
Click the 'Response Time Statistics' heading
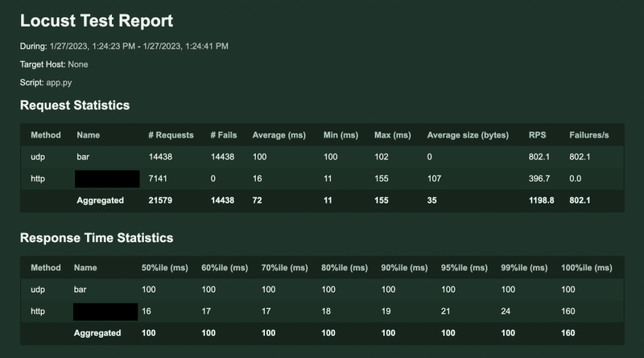[97, 238]
